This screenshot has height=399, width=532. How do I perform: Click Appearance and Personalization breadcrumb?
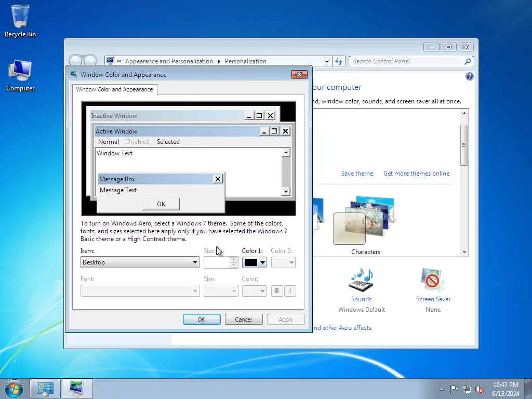tap(169, 61)
